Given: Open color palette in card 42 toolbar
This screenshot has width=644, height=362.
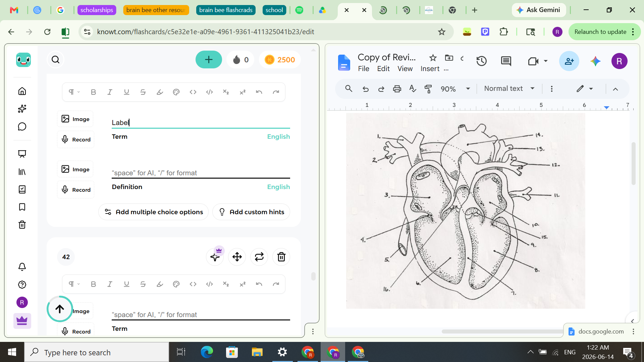Looking at the screenshot, I should click(176, 284).
